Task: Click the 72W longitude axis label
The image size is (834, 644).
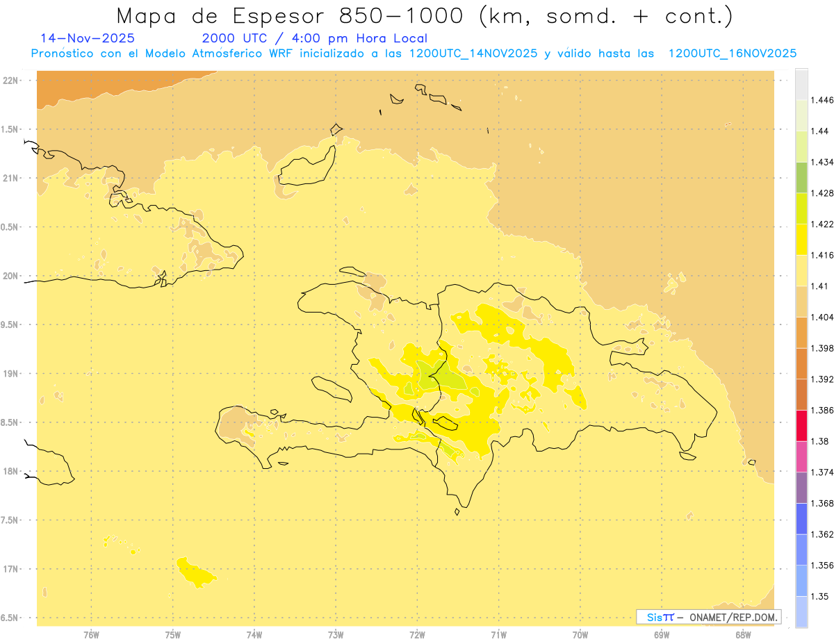Action: (x=417, y=635)
